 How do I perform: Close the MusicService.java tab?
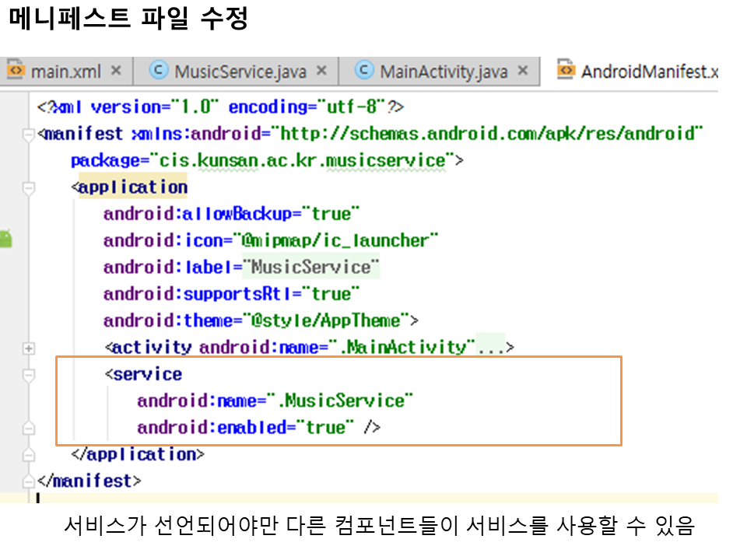click(x=321, y=72)
